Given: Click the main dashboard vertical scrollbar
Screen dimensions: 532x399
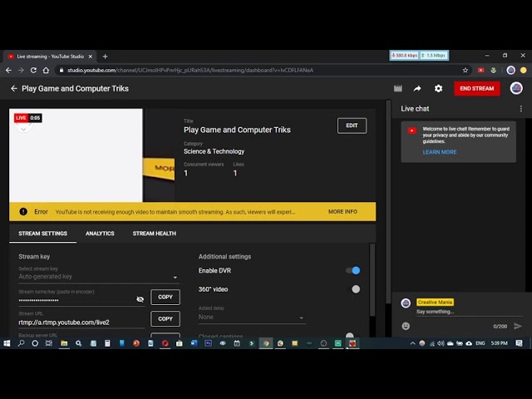Looking at the screenshot, I should coord(388,202).
